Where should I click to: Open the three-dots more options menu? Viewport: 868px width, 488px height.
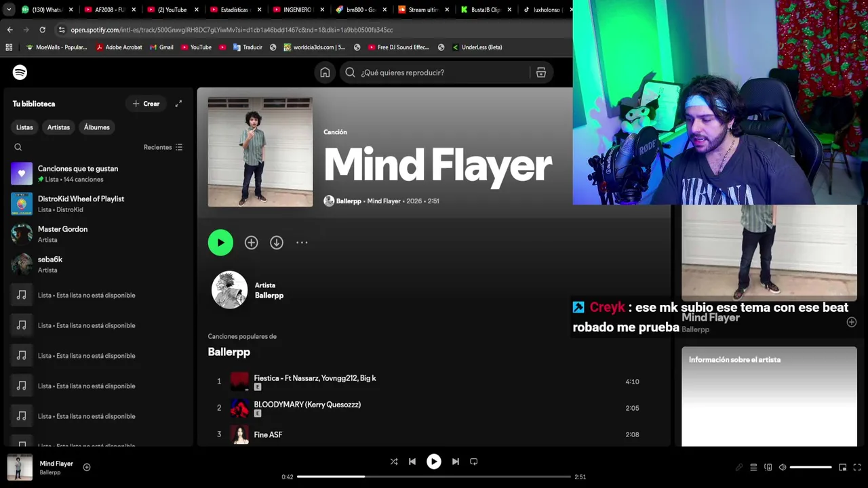[x=302, y=243]
